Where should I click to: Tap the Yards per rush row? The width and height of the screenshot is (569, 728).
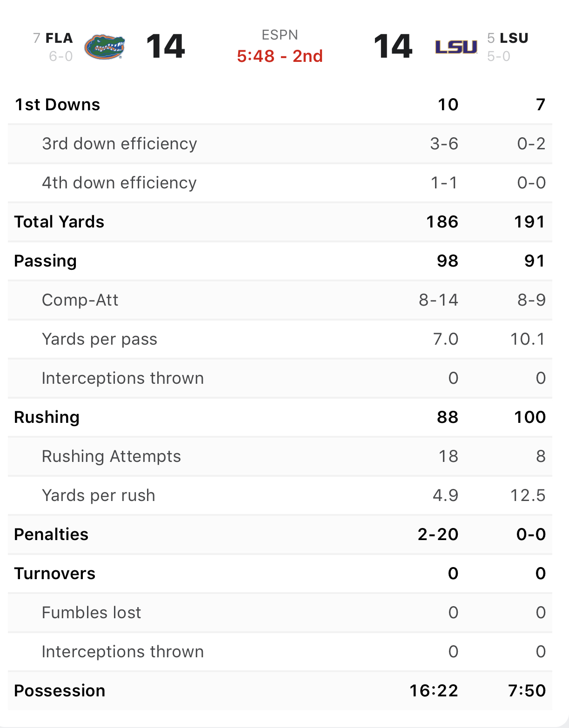(x=280, y=495)
